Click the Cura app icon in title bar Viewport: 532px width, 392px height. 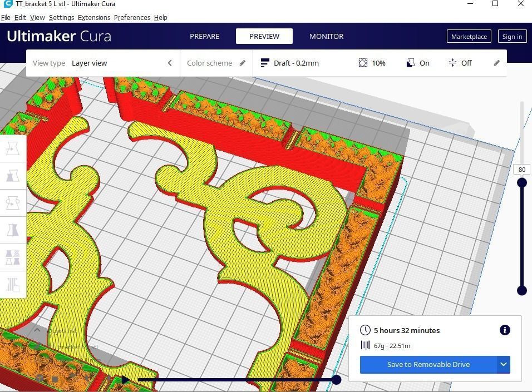tap(8, 4)
